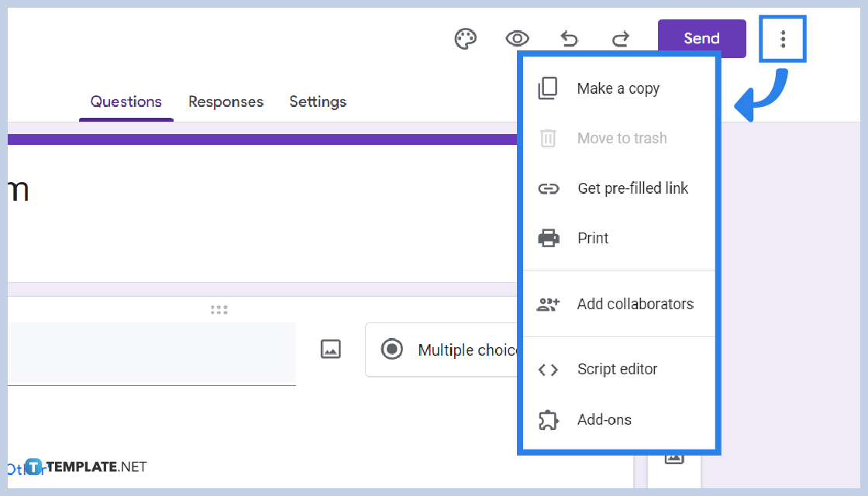The height and width of the screenshot is (496, 868).
Task: Open the theme color palette customizer
Action: point(465,38)
